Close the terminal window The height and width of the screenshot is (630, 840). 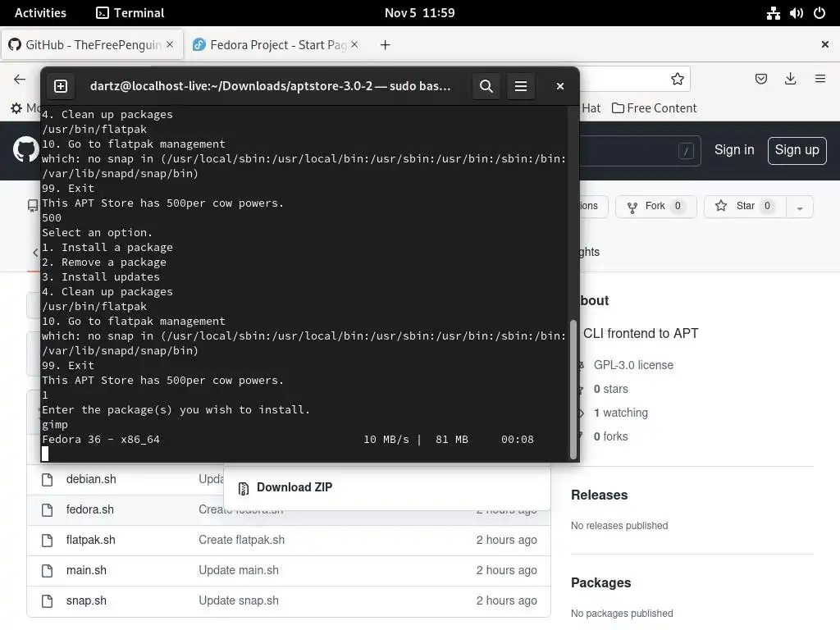(559, 86)
